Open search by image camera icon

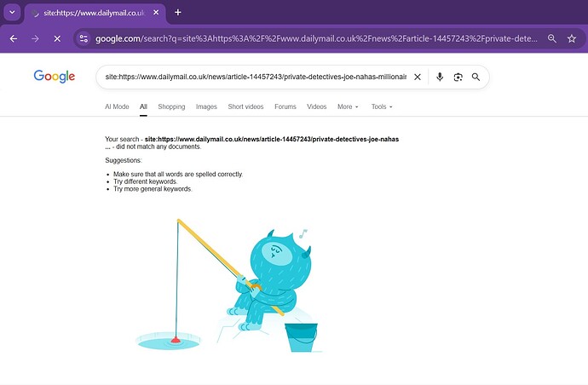458,77
